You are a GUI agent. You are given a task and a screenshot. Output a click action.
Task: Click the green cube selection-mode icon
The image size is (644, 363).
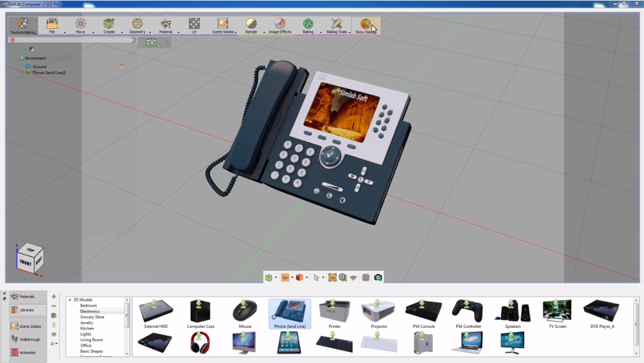pos(269,277)
